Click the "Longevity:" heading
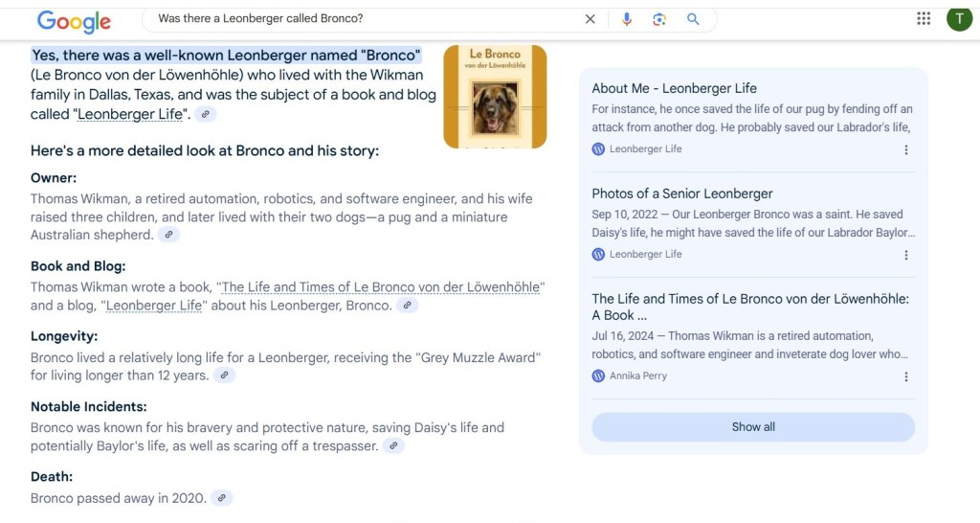The height and width of the screenshot is (523, 980). click(x=64, y=336)
